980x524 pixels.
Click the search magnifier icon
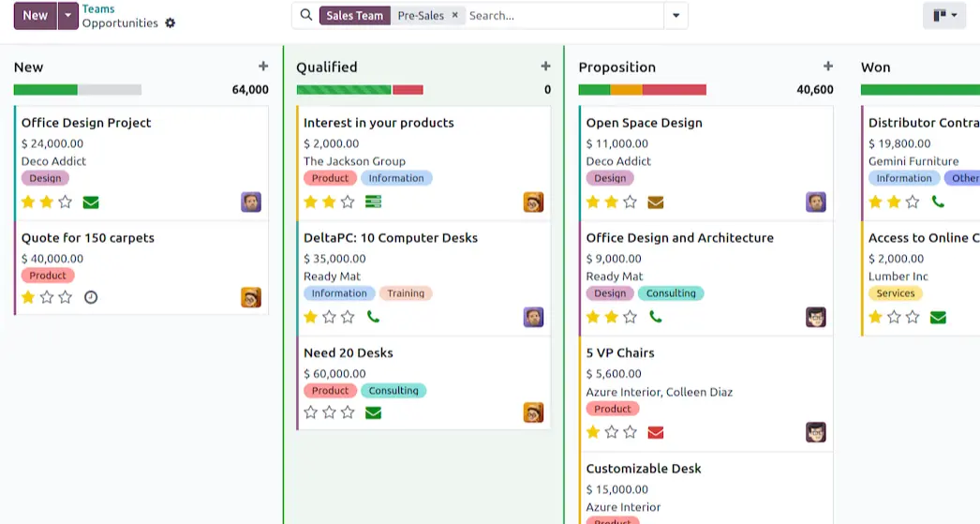pyautogui.click(x=306, y=15)
